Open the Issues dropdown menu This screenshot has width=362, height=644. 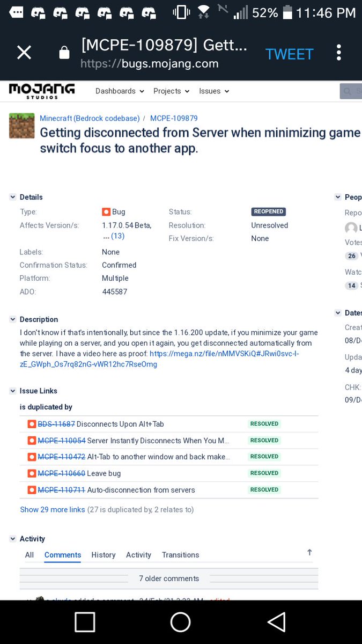214,91
